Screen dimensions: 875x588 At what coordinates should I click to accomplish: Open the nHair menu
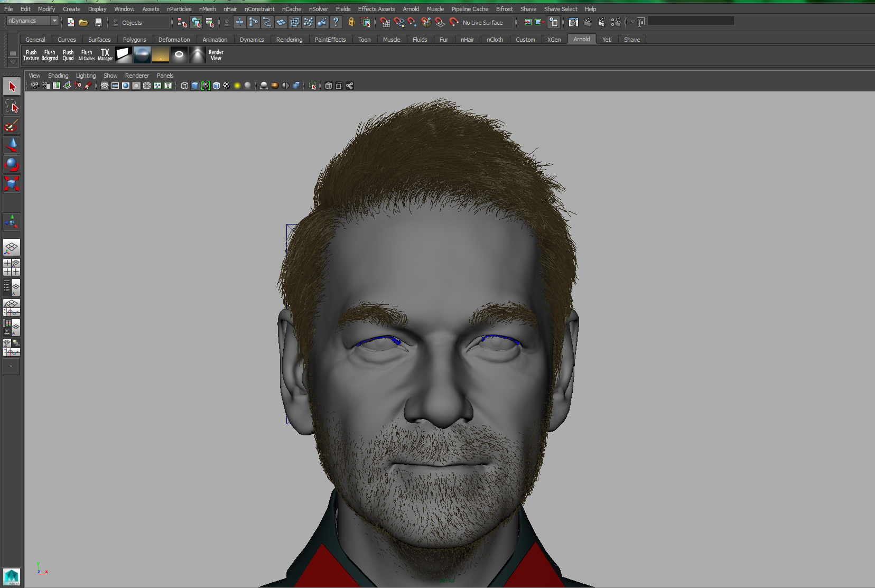230,9
